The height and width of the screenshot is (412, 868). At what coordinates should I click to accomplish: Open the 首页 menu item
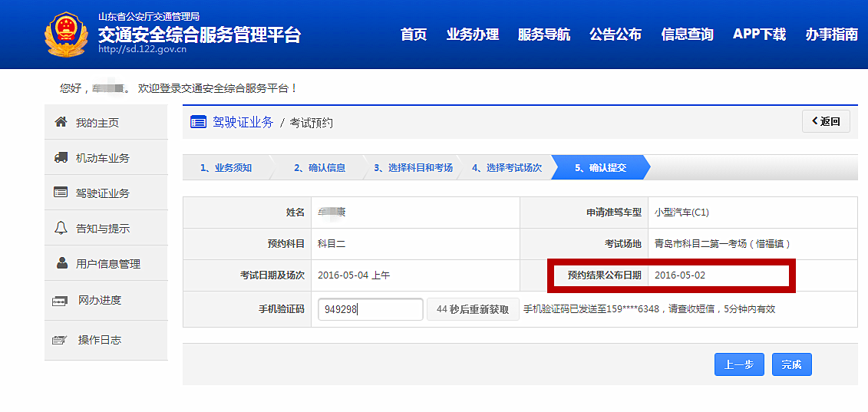tap(414, 35)
